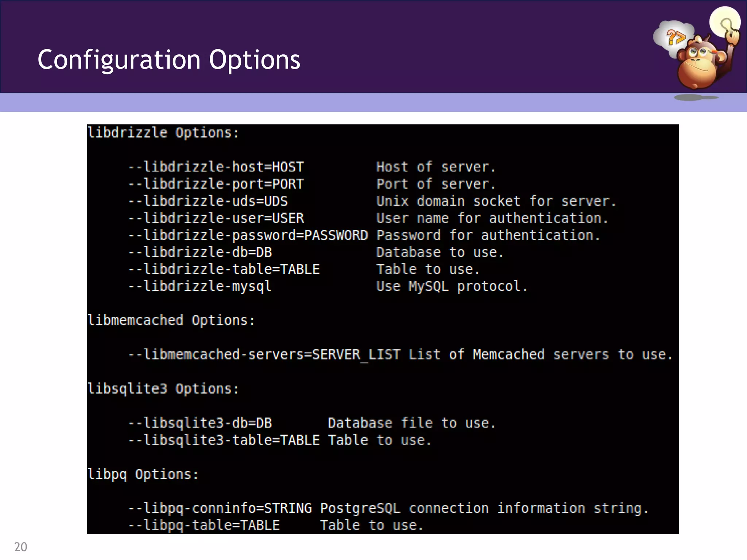This screenshot has height=560, width=747.
Task: Select the '--libsqlite3-db=DB' option text
Action: pos(200,423)
